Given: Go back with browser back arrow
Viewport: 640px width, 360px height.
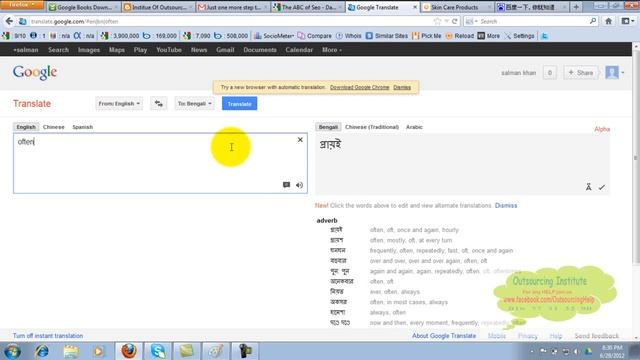Looking at the screenshot, I should (9, 21).
